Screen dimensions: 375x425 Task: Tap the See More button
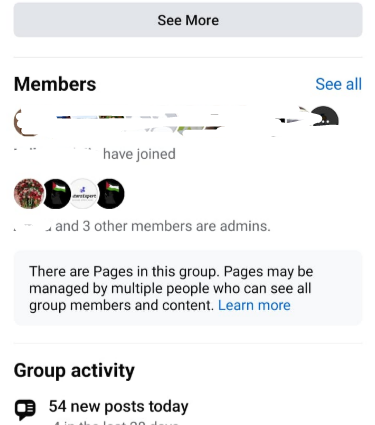[x=188, y=20]
